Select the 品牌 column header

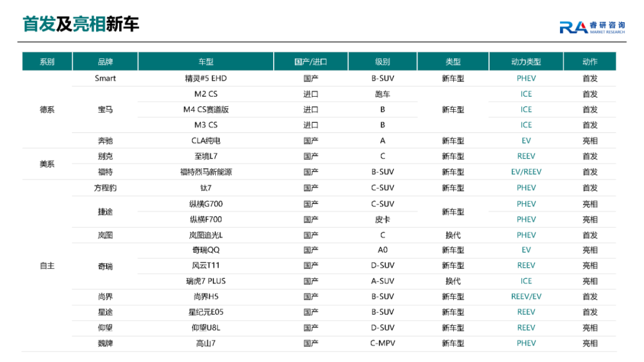point(105,61)
